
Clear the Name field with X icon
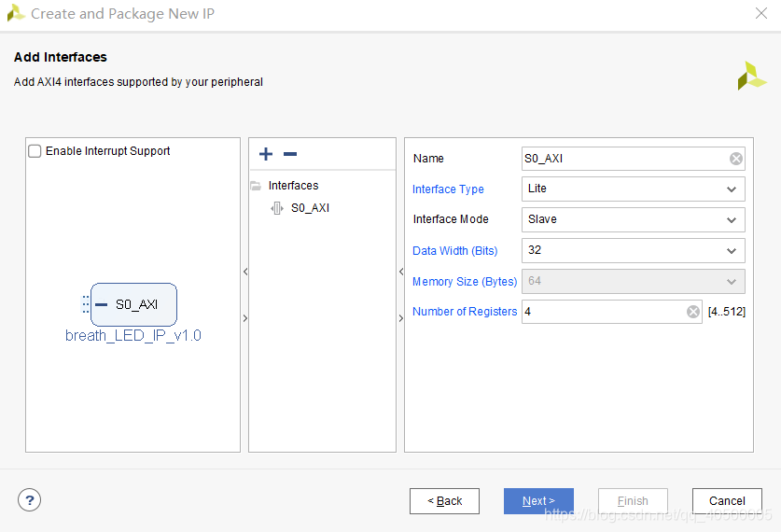(735, 159)
